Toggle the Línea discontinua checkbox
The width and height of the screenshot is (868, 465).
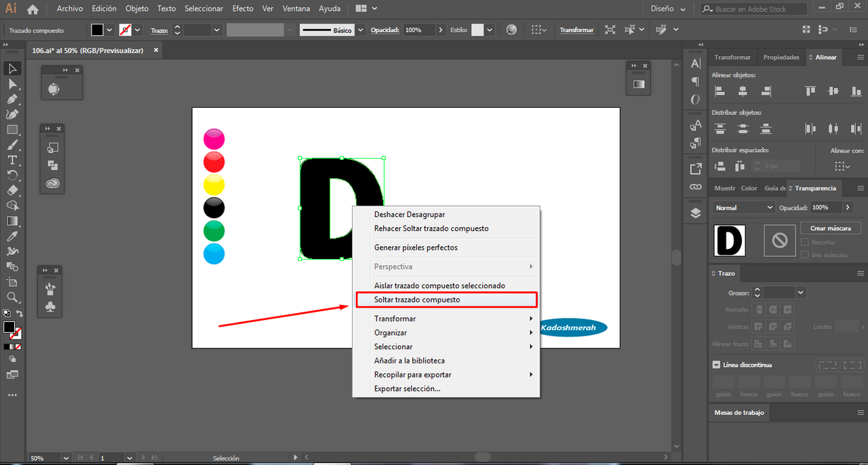click(716, 365)
